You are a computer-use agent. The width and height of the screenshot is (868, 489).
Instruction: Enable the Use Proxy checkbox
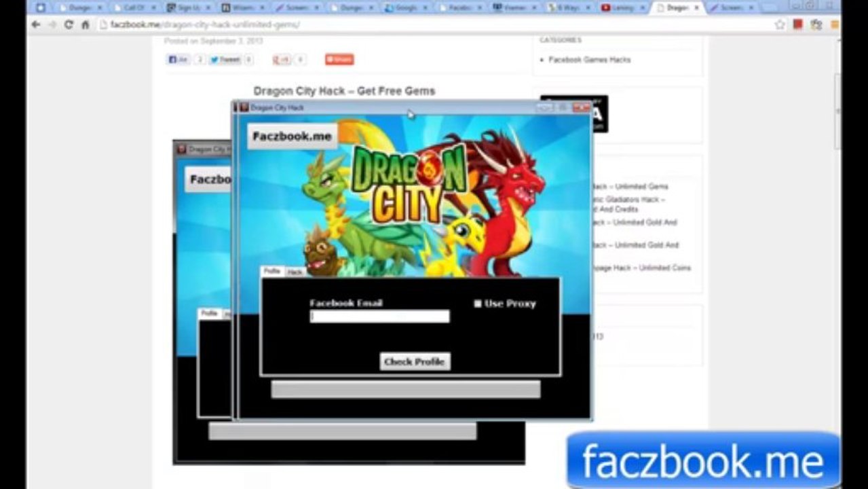(478, 304)
